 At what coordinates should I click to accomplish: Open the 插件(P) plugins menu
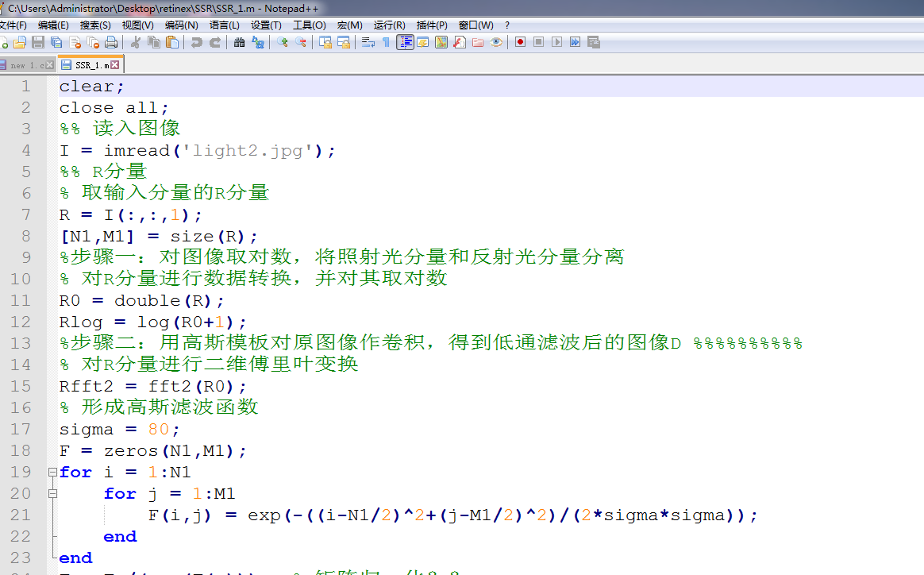[430, 25]
